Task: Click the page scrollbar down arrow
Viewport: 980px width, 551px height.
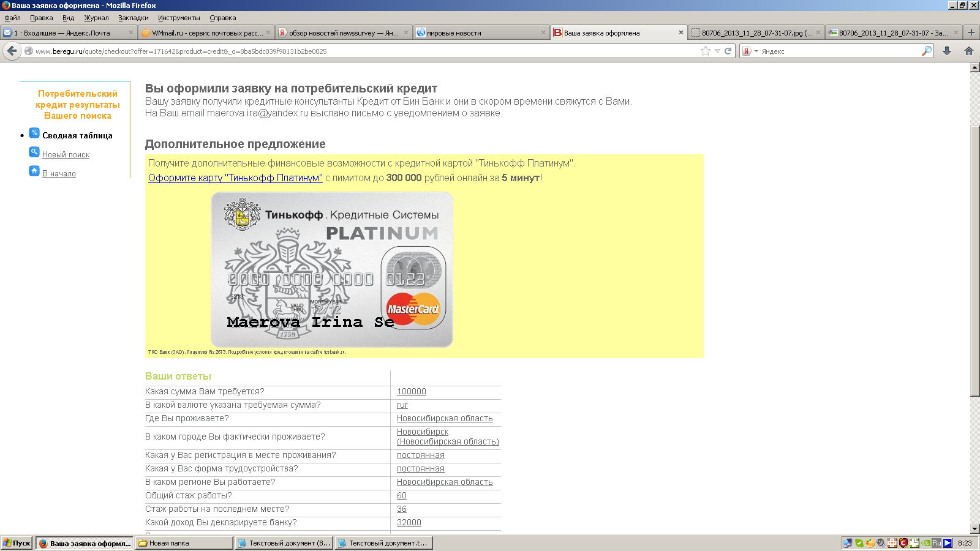Action: 975,529
